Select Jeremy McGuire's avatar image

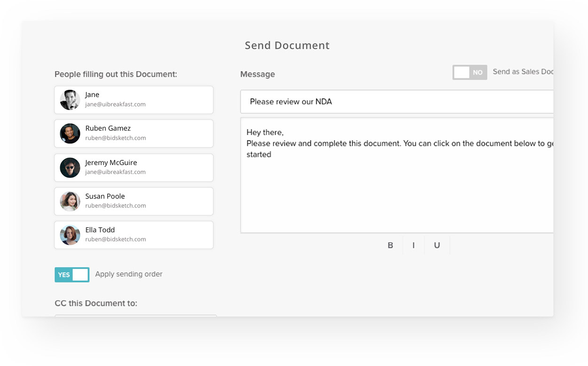pyautogui.click(x=70, y=167)
